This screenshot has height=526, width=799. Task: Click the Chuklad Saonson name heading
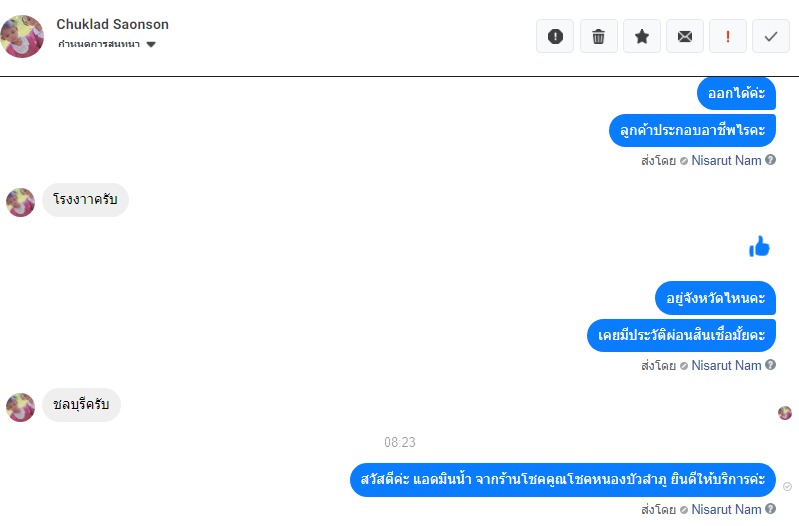[112, 24]
